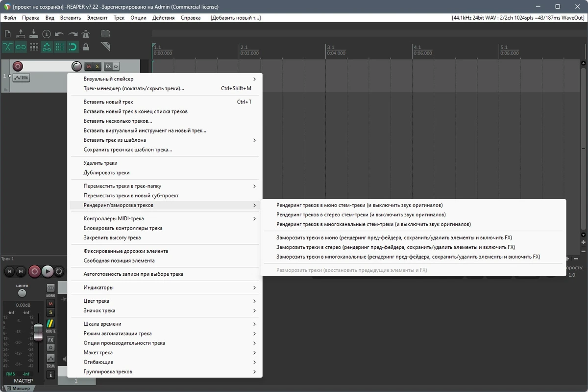The image size is (588, 392).
Task: Bypass master FX power icon
Action: pos(50,347)
